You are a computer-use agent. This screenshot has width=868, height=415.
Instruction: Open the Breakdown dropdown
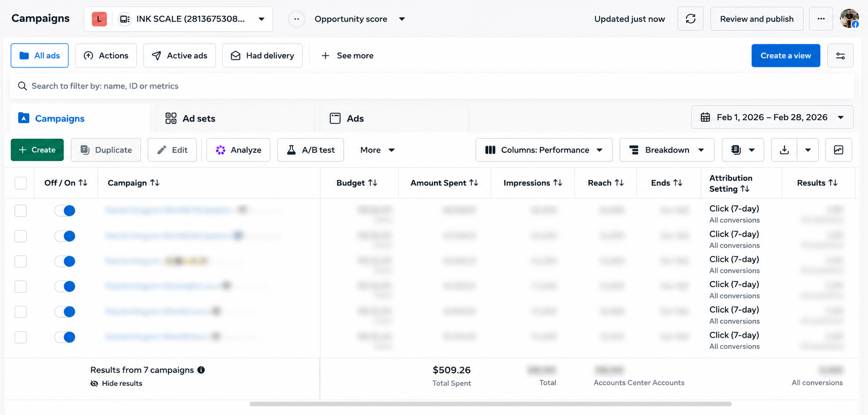pyautogui.click(x=667, y=150)
